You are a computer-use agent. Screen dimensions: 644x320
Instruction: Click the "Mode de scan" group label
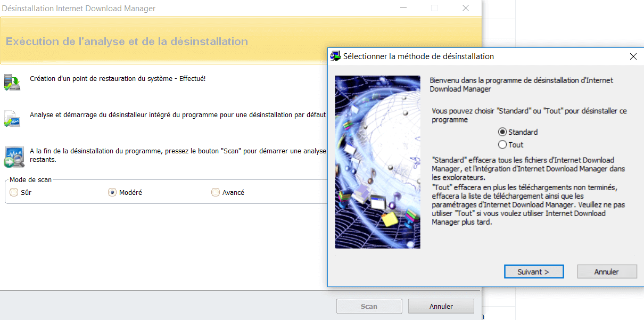[x=31, y=180]
